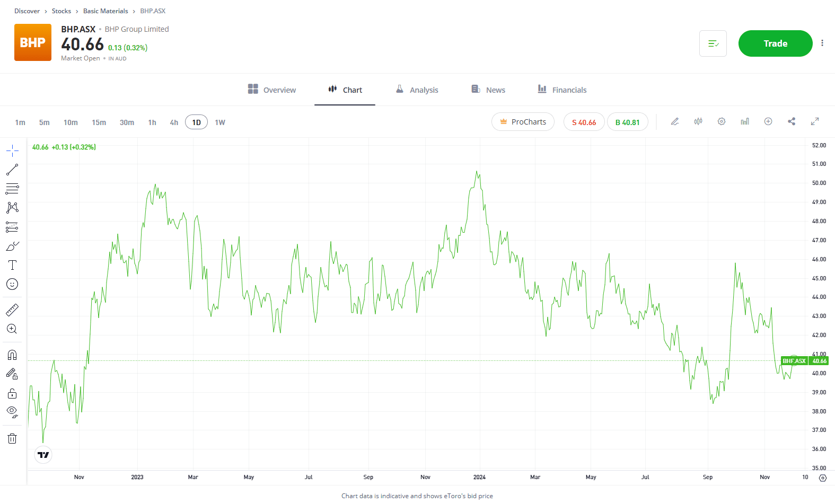Set the 1m timeframe

20,122
